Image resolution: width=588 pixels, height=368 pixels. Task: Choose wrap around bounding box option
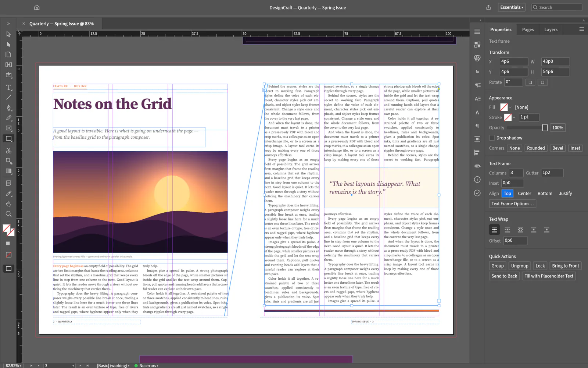coord(508,230)
